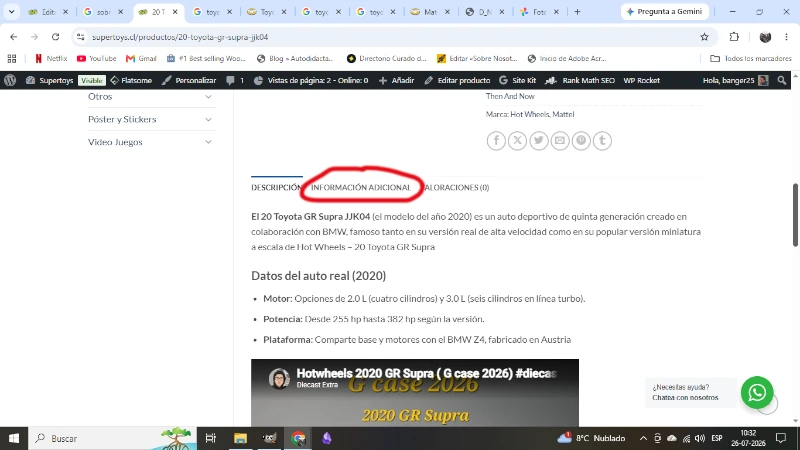Screen dimensions: 800x450
Task: Click Pregunta a Gemini button
Action: click(x=664, y=12)
